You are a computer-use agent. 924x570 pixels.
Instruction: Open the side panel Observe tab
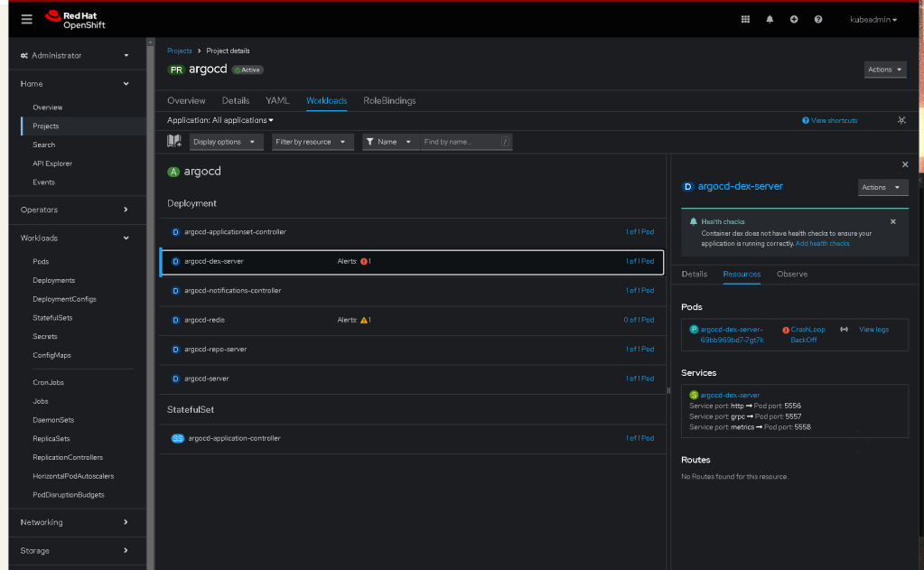point(792,274)
